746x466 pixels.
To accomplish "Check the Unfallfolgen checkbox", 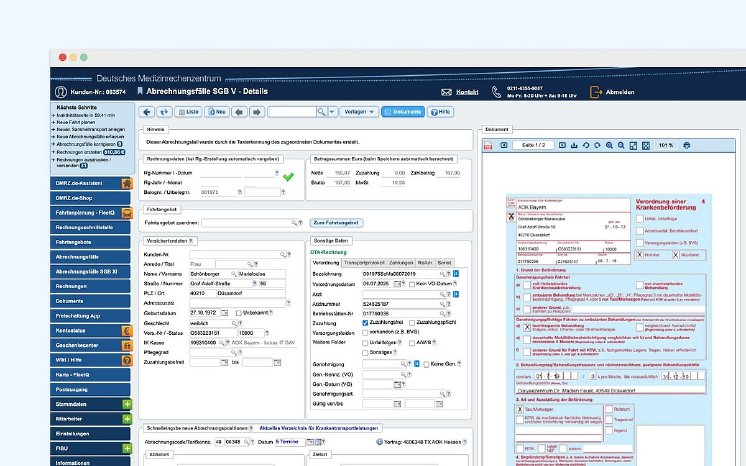I will 365,343.
